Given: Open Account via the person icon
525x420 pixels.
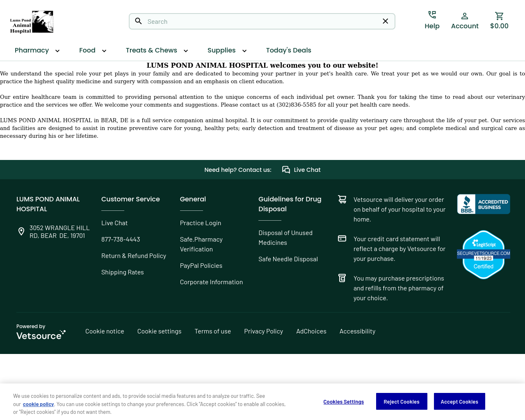Looking at the screenshot, I should pyautogui.click(x=465, y=16).
